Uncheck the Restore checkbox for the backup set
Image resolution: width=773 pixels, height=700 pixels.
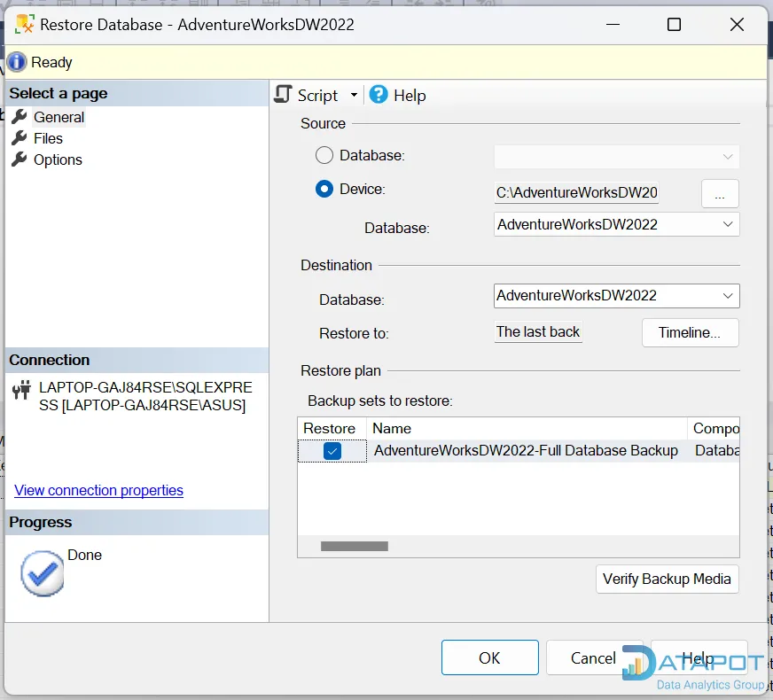pyautogui.click(x=332, y=451)
